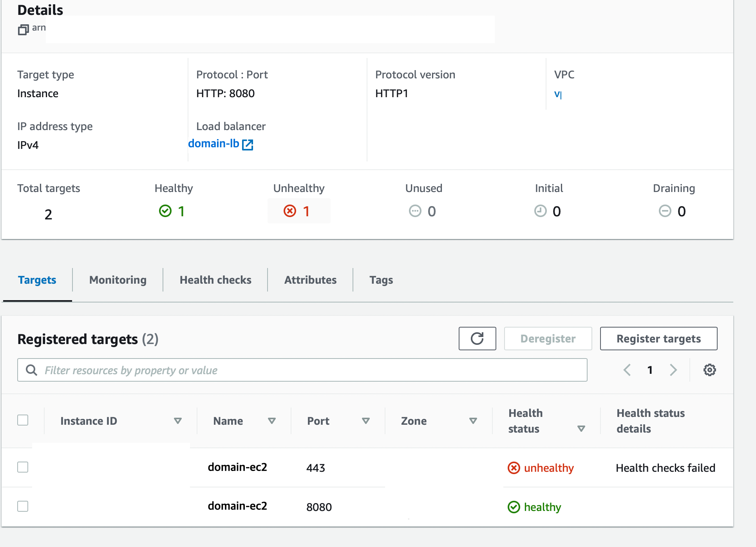Focus the filter resources search field
756x547 pixels.
(313, 370)
